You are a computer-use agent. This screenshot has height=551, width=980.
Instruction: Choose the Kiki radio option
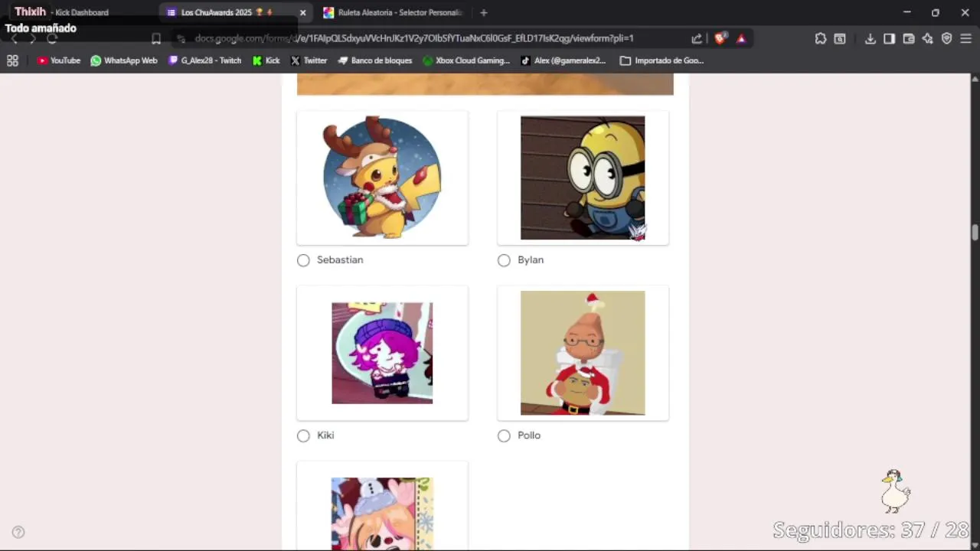(303, 435)
